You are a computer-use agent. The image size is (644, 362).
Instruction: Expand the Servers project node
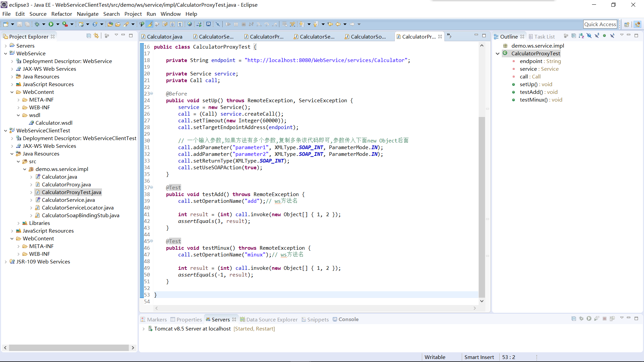click(x=6, y=46)
